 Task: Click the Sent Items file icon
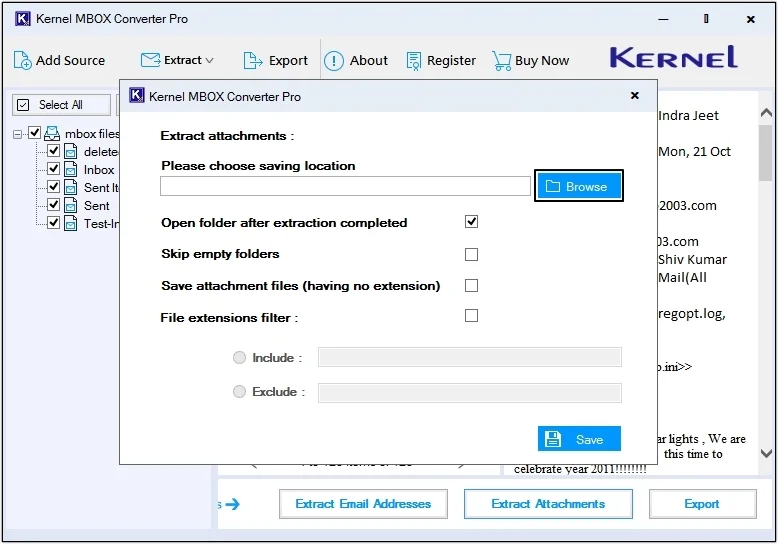coord(71,187)
